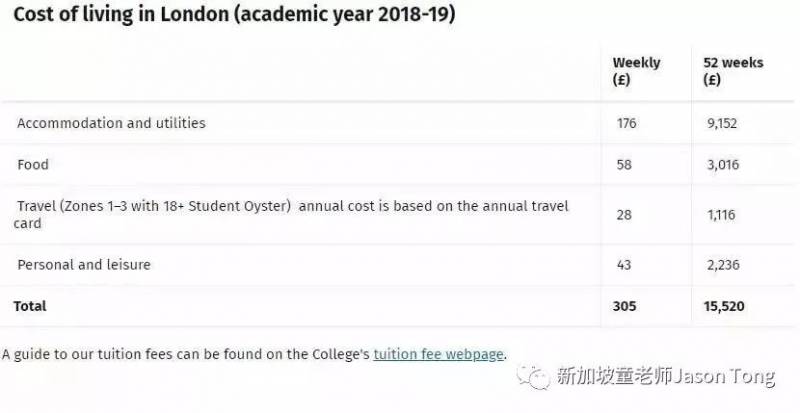Click the annual travel value 1,116
This screenshot has width=800, height=413.
[720, 214]
